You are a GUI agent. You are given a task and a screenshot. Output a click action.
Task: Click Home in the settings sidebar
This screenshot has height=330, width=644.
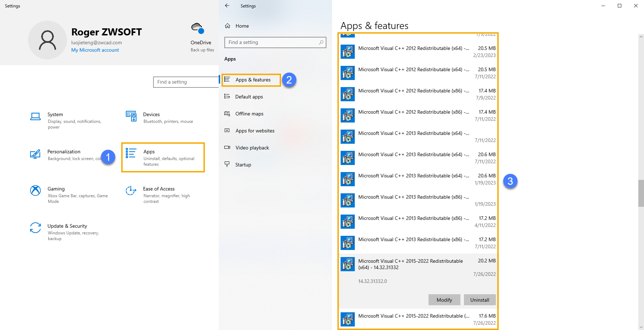pyautogui.click(x=242, y=26)
